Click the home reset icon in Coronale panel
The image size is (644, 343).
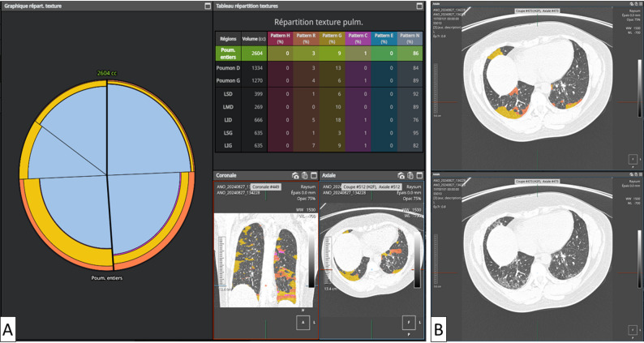pyautogui.click(x=295, y=175)
